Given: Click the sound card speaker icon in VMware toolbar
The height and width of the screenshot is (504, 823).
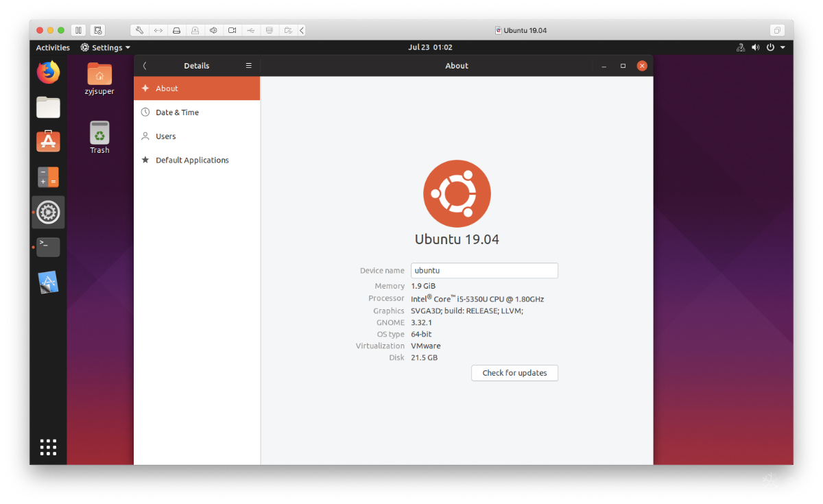Looking at the screenshot, I should [x=213, y=30].
